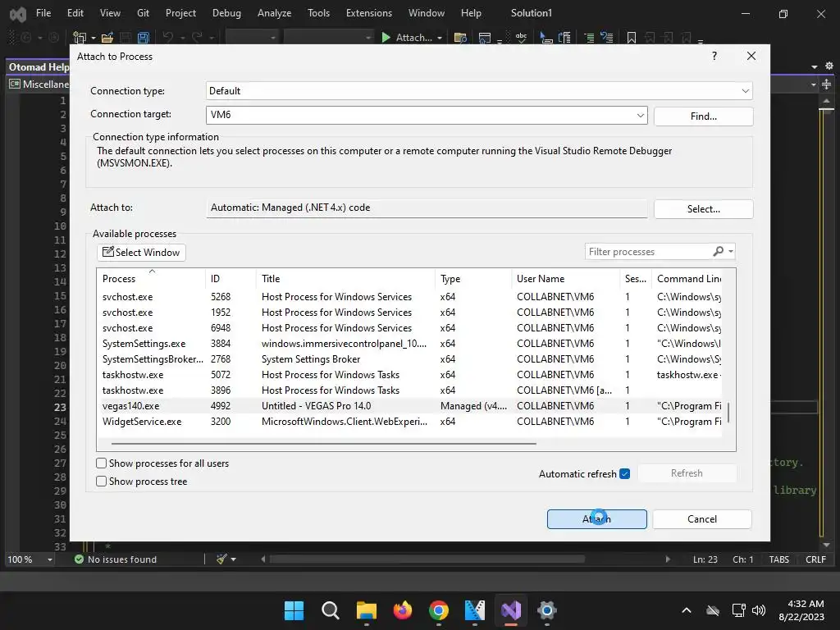This screenshot has width=840, height=630.
Task: Click the green Attach start arrow in toolbar
Action: click(386, 38)
